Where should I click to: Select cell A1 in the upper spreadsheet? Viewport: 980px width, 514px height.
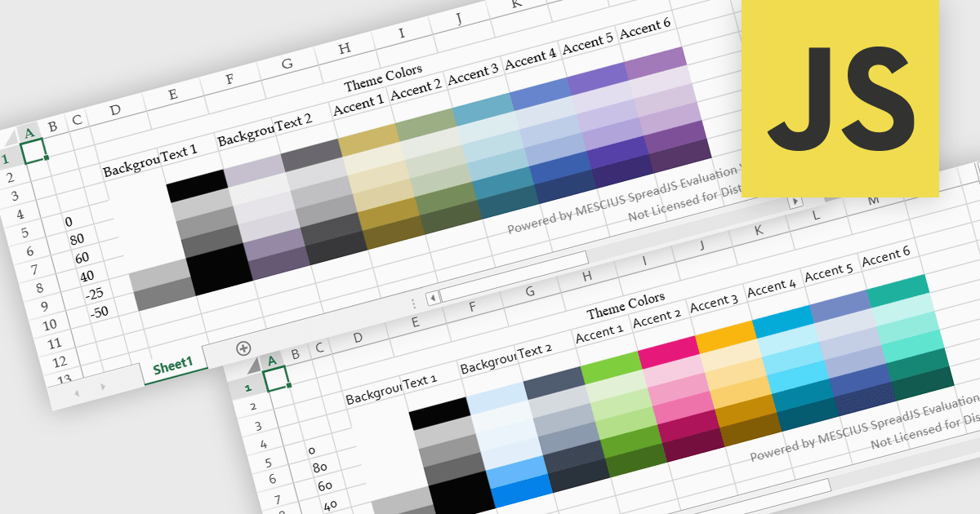34,151
